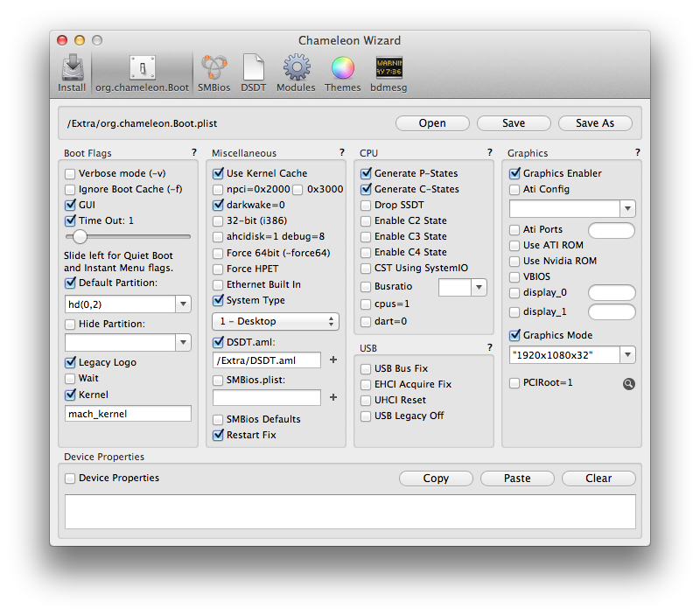Click the display_0 value field
This screenshot has height=615, width=700.
click(612, 293)
